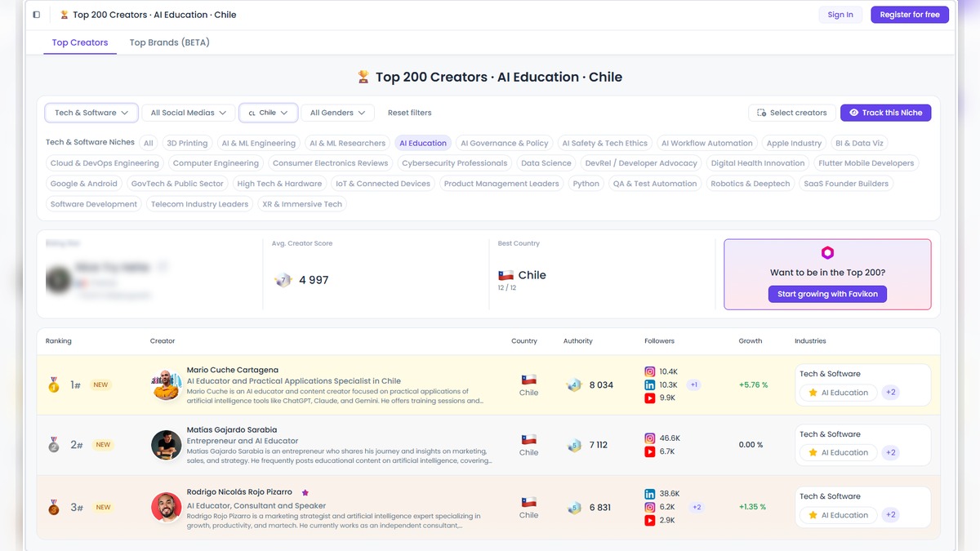The image size is (980, 551).
Task: Select the Robotics & Deeptech chip
Action: (x=751, y=184)
